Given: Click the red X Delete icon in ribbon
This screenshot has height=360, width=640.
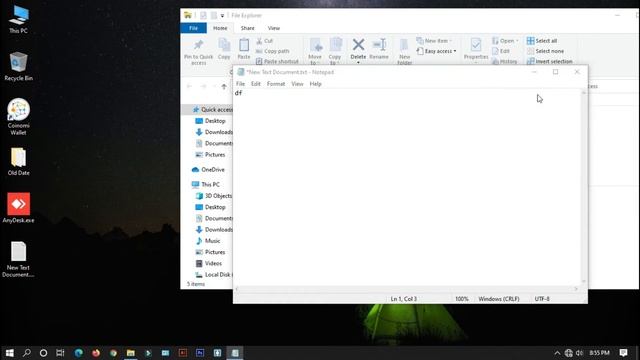Looking at the screenshot, I should 358,44.
